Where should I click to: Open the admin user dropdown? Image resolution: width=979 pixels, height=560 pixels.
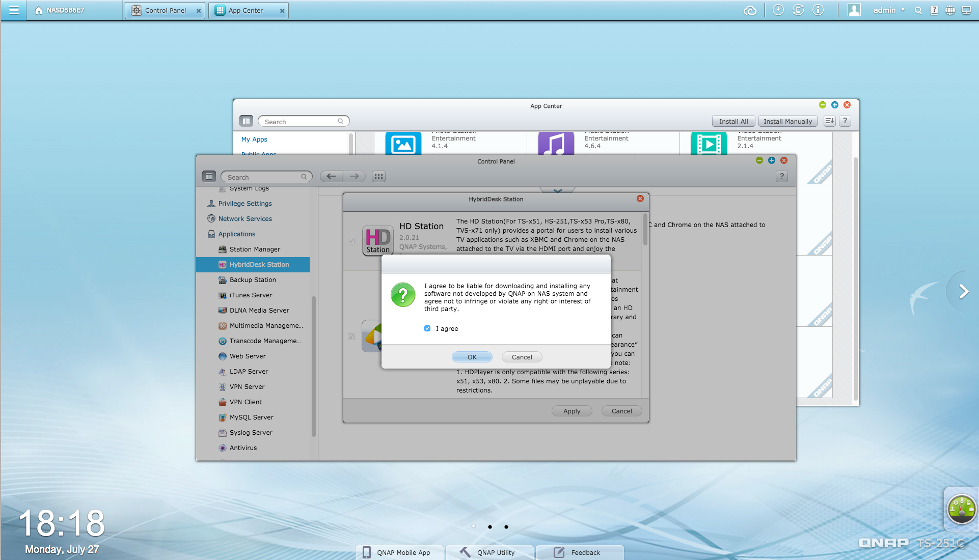(x=889, y=10)
